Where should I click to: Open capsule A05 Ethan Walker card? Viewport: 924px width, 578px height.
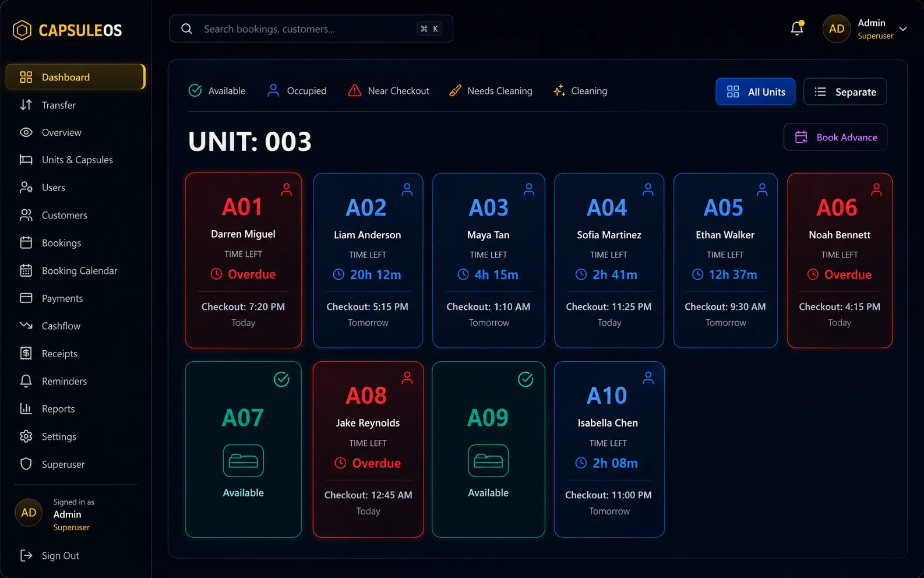725,260
